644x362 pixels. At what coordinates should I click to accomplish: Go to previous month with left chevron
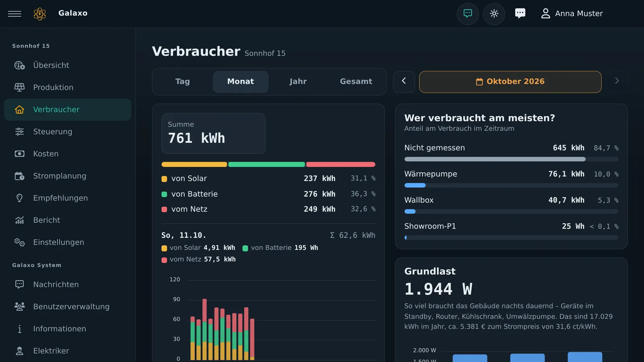[x=404, y=82]
